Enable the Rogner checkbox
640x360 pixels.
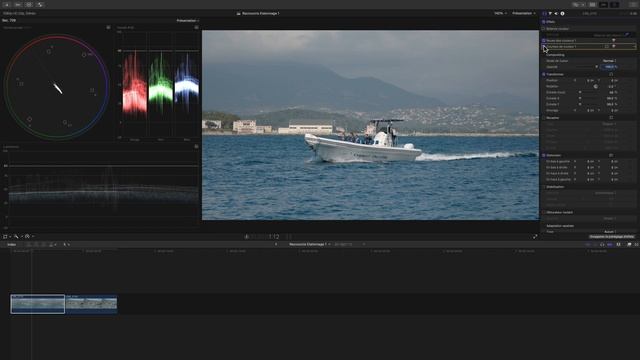pyautogui.click(x=544, y=118)
